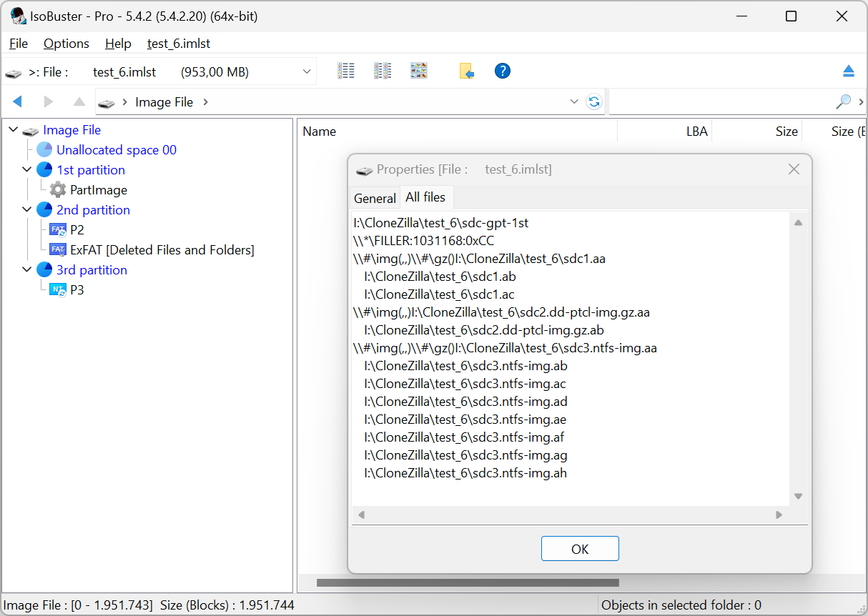Open the File menu

[19, 44]
